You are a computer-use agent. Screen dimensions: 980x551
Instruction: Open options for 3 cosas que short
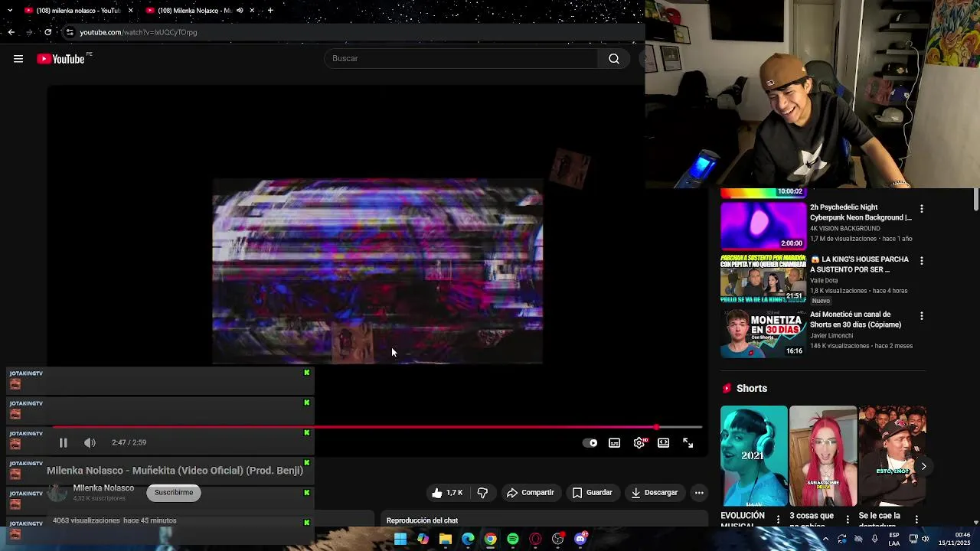point(848,520)
